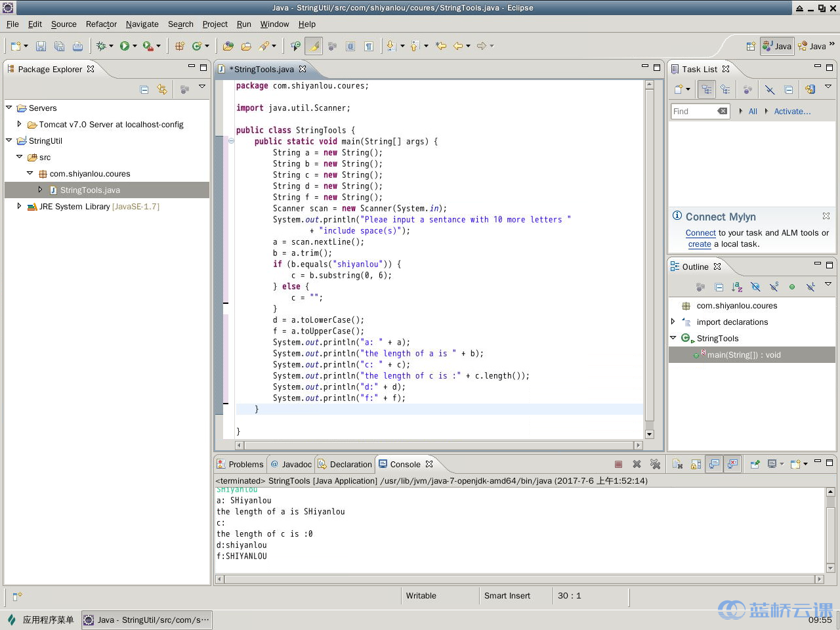Click the editor's vertical scrollbar down arrow
The image size is (840, 630).
tap(649, 434)
